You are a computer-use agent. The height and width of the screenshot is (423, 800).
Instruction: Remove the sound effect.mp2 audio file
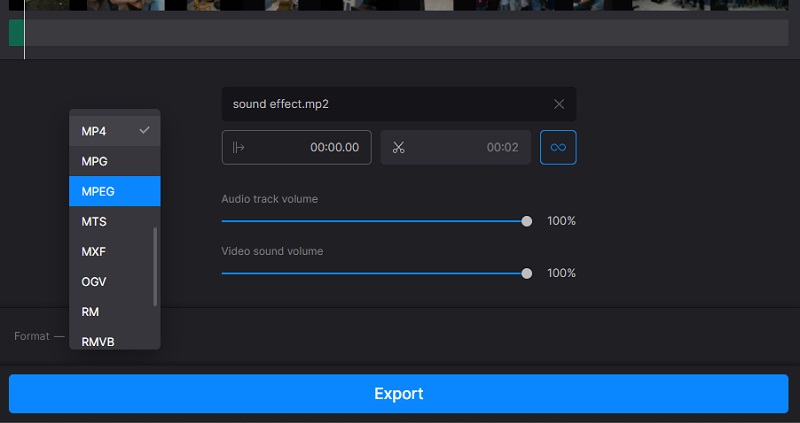(x=558, y=104)
